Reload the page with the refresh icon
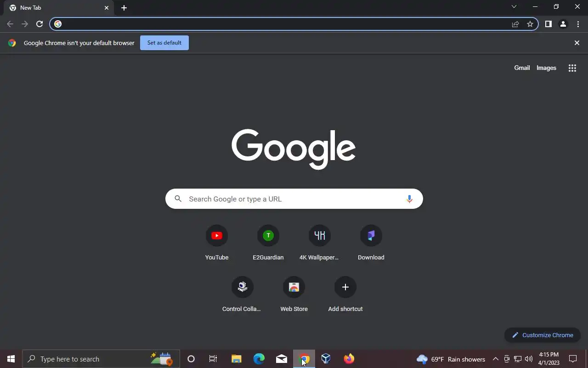Screen dimensions: 588x368 [40, 24]
